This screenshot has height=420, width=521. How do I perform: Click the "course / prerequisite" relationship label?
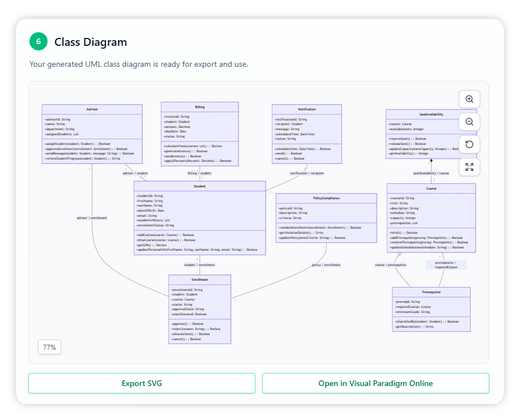(x=390, y=264)
